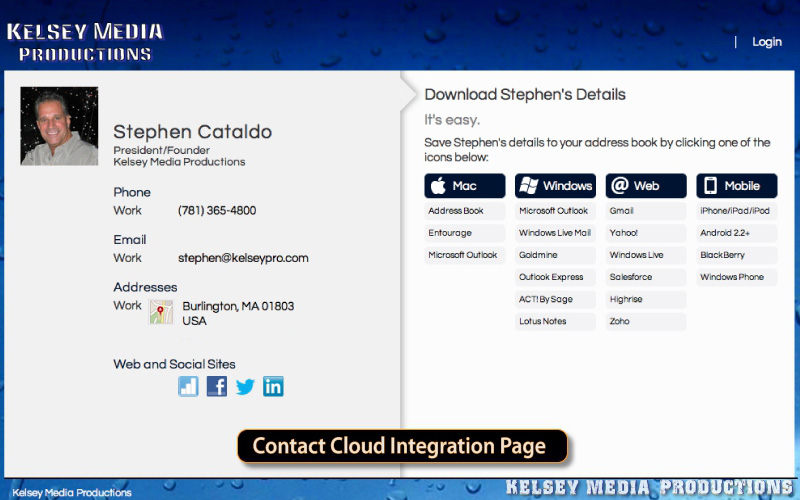Viewport: 800px width, 500px height.
Task: Click the Web and Social Sites heading
Action: coord(174,364)
